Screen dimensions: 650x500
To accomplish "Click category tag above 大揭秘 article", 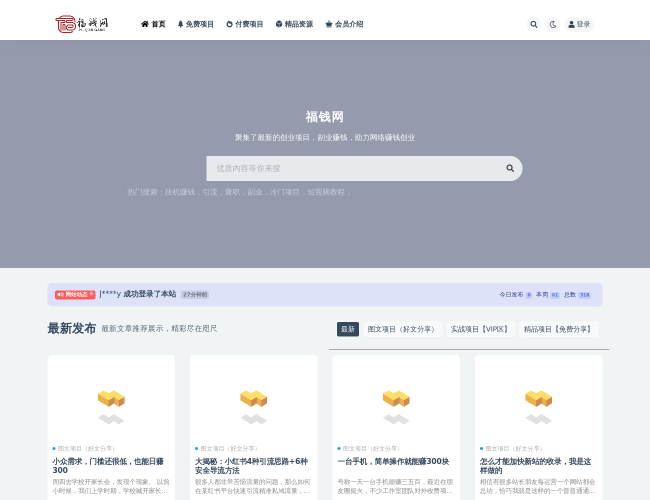I will point(227,449).
